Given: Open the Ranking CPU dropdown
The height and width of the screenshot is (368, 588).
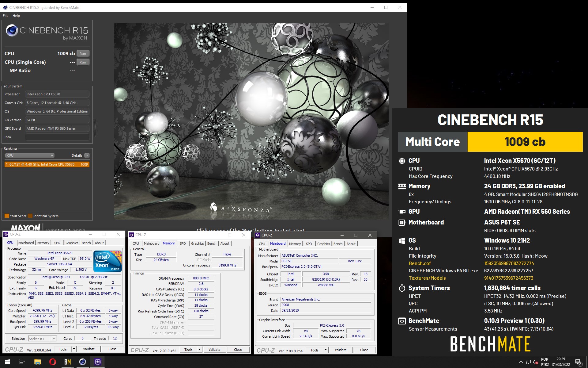Looking at the screenshot, I should (x=30, y=155).
